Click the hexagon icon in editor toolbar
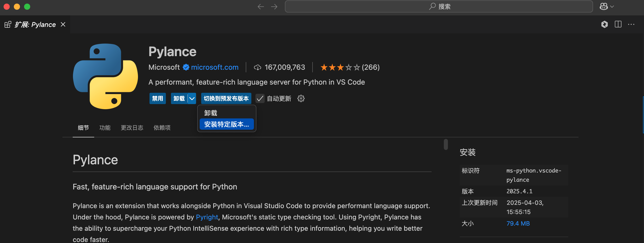This screenshot has height=243, width=644. coord(604,24)
